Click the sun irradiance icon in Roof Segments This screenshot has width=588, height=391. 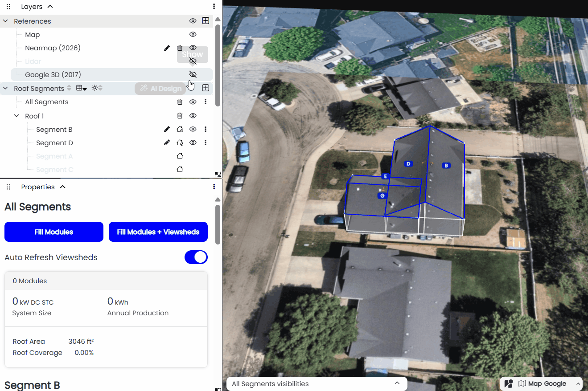95,88
